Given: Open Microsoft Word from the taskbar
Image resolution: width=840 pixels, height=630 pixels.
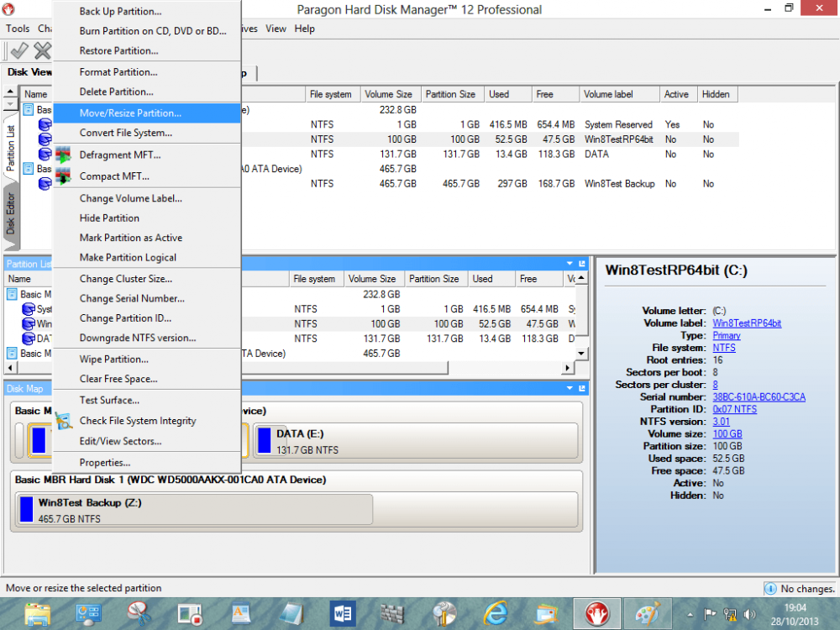Looking at the screenshot, I should point(344,613).
